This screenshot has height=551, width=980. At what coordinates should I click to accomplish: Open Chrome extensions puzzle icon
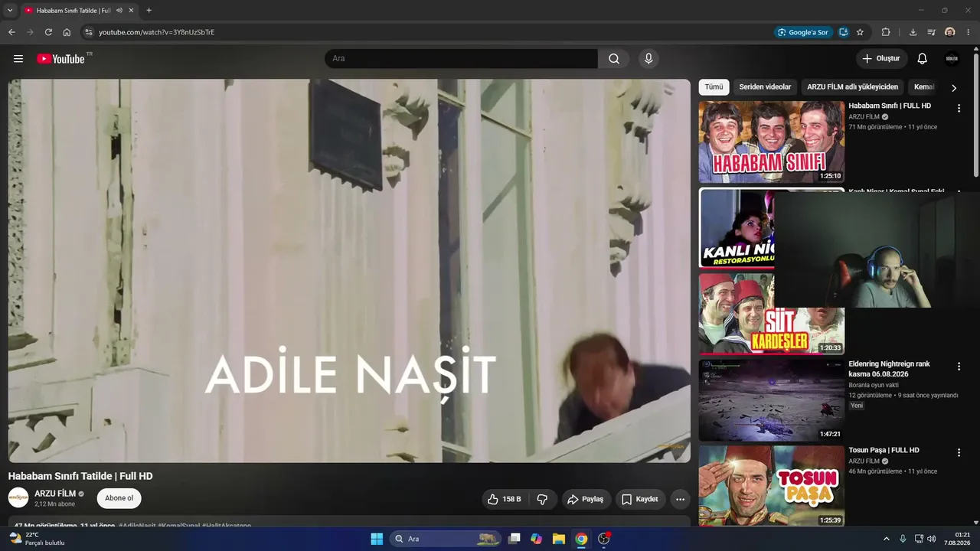coord(886,32)
